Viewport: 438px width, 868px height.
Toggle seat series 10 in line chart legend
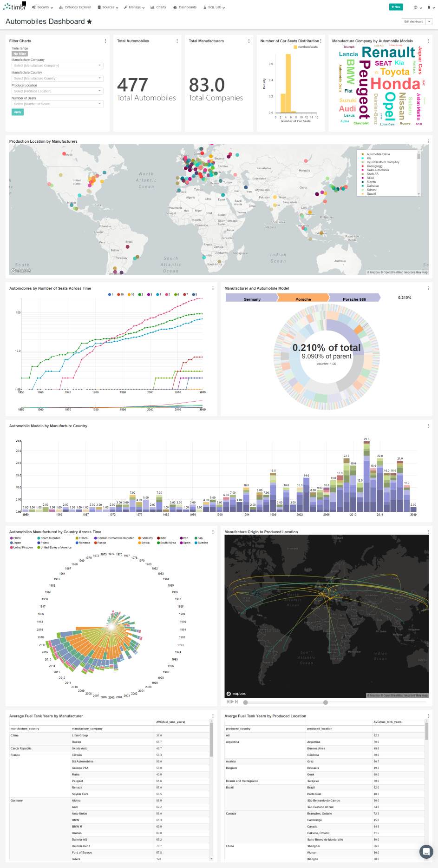(x=120, y=294)
